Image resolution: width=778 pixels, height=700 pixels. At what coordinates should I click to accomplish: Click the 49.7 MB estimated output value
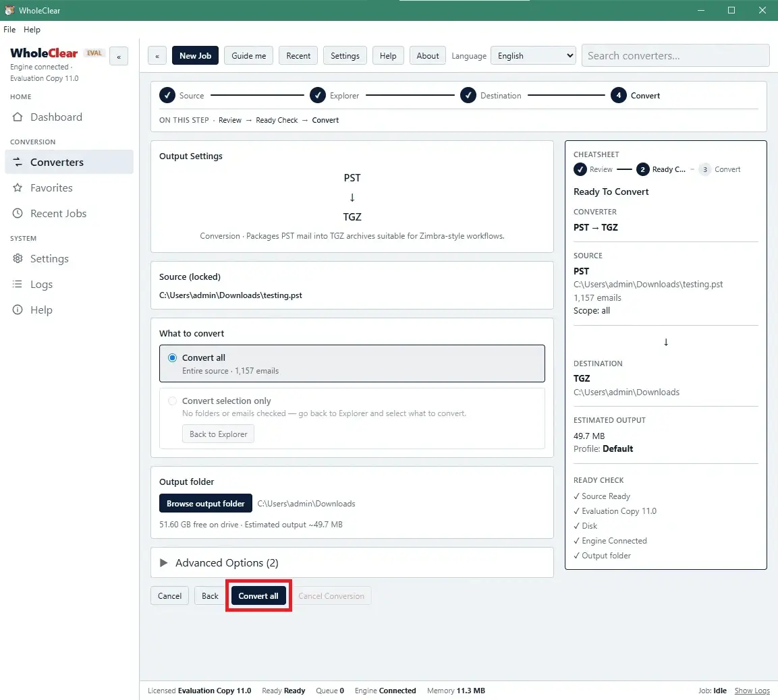tap(589, 436)
